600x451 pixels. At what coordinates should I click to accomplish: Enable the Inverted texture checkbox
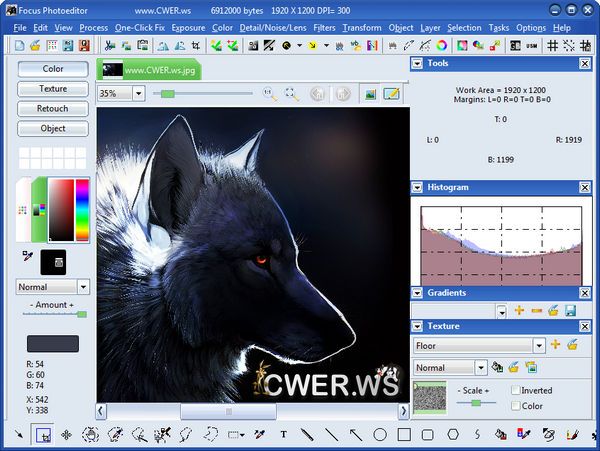516,390
